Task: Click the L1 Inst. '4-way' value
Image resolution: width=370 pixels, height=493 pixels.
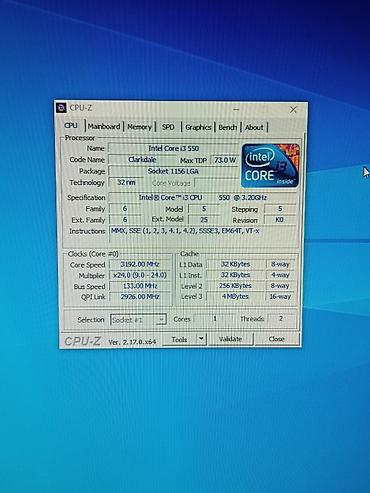Action: [x=280, y=275]
